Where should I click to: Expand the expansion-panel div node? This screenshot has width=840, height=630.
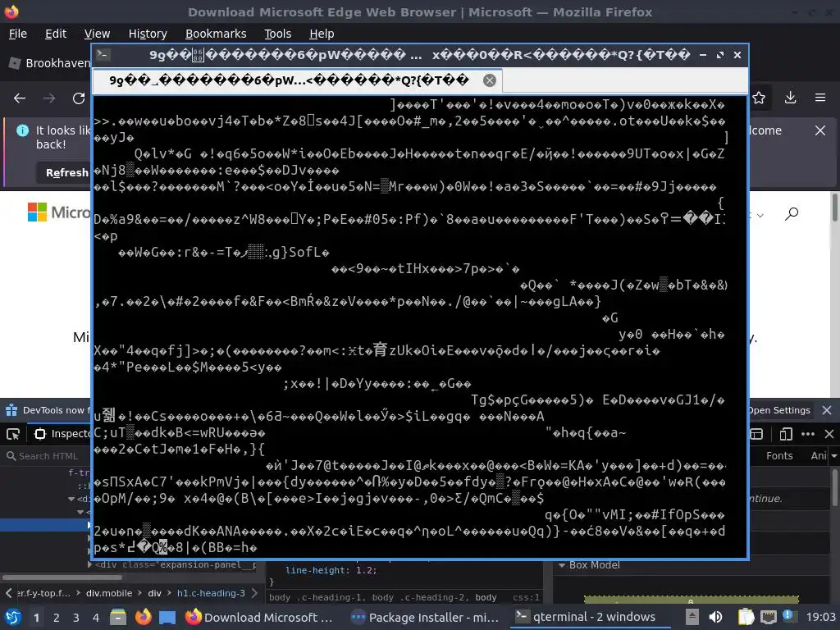(x=89, y=564)
